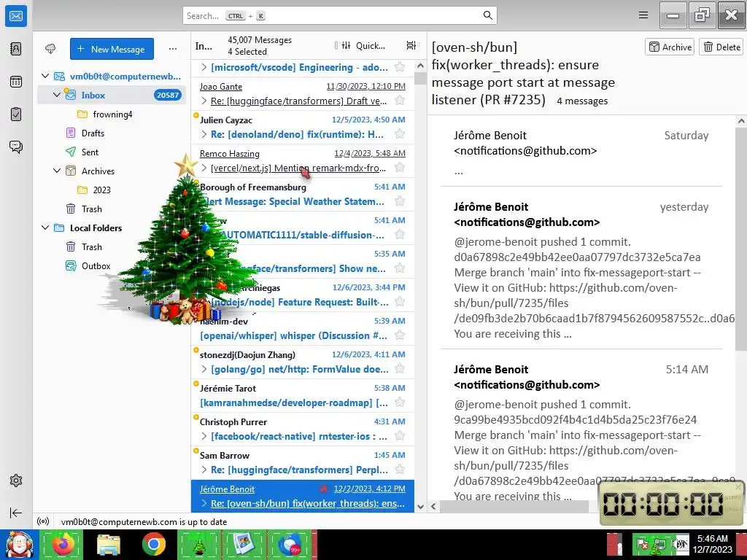Image resolution: width=747 pixels, height=560 pixels.
Task: Open the Jérémie Tarot message
Action: 303,395
